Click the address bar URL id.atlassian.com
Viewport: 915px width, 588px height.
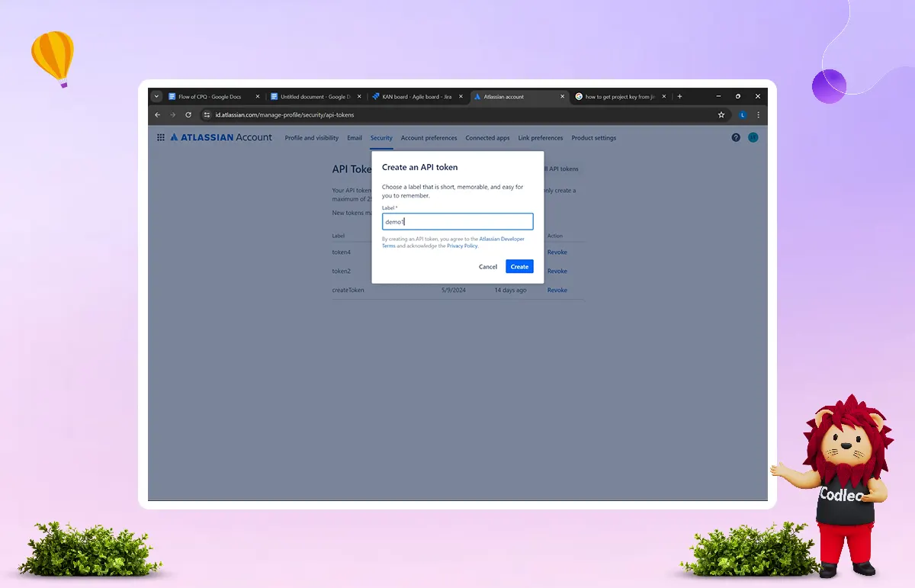284,115
